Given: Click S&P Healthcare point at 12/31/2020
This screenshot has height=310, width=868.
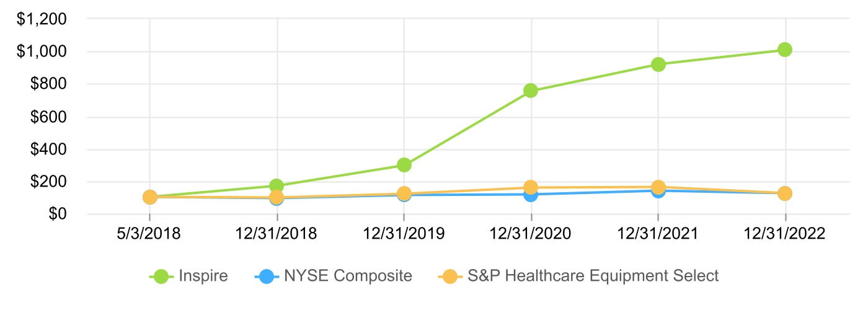Looking at the screenshot, I should 531,187.
